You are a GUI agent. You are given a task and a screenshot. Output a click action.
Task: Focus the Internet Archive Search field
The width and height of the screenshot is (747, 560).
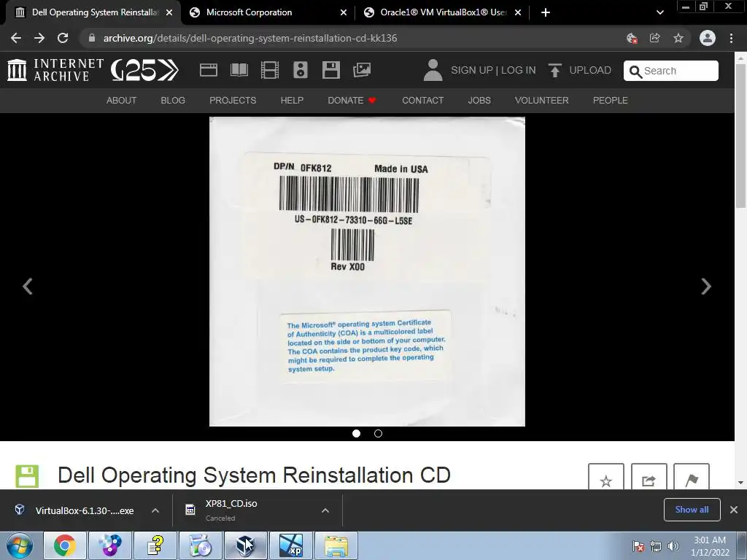pos(671,71)
